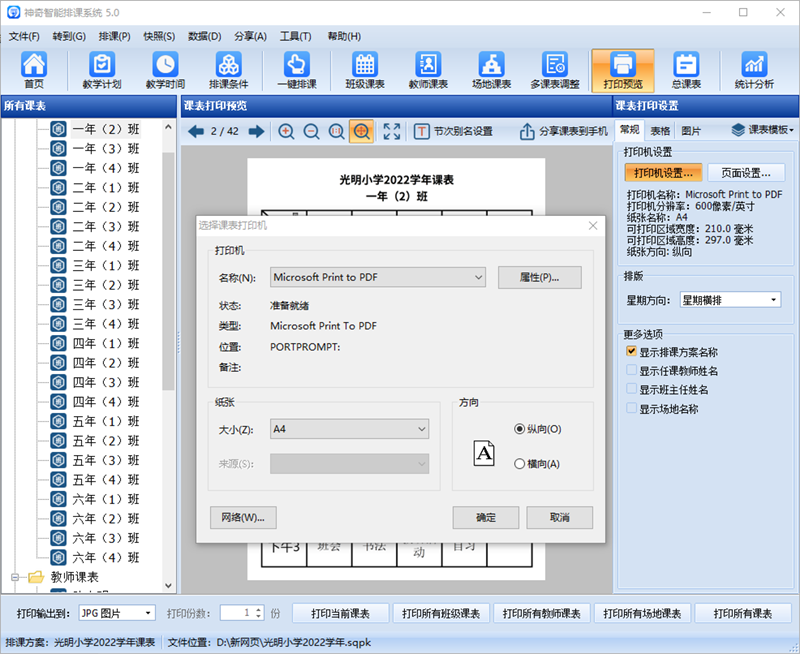Click the 一键排课 toolbar icon
This screenshot has width=800, height=654.
tap(293, 70)
